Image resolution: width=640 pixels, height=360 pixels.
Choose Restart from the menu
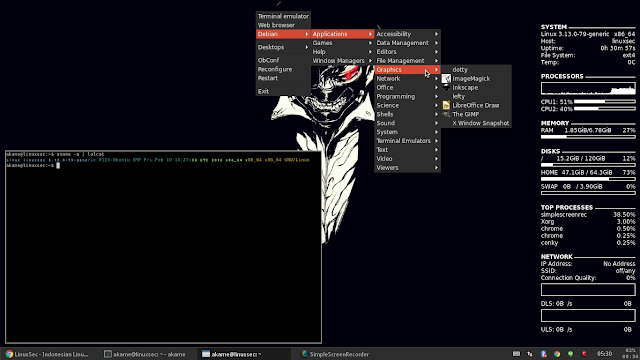coord(283,78)
